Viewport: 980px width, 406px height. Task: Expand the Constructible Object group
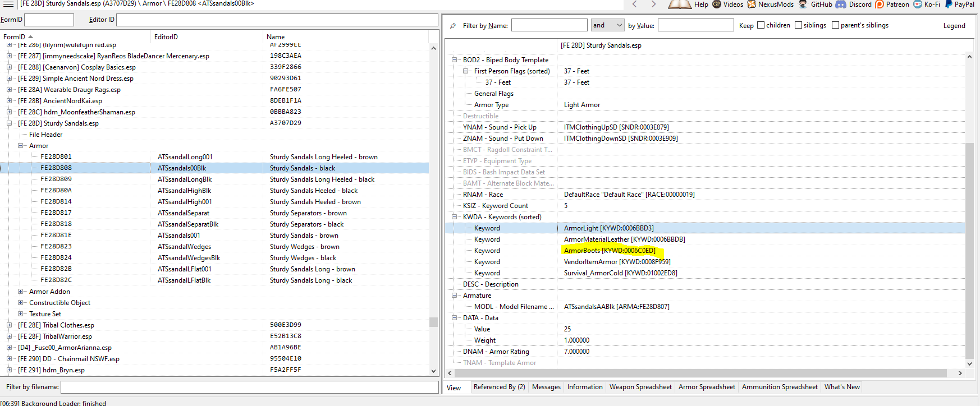20,303
